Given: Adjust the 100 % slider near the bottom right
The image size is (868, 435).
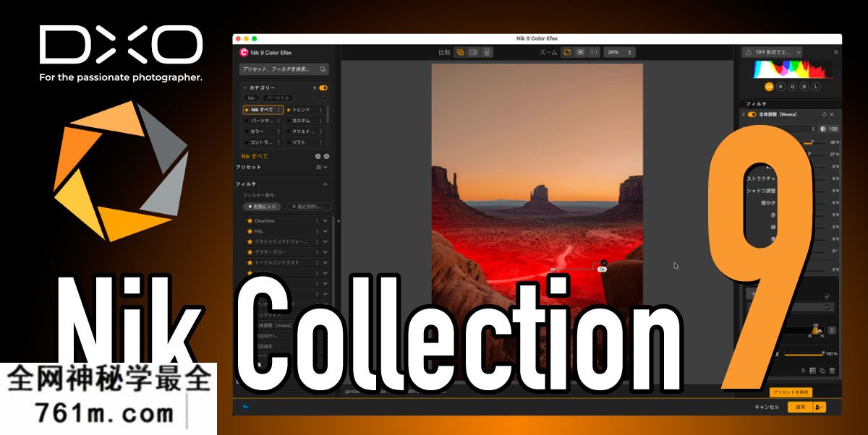Looking at the screenshot, I should point(804,354).
